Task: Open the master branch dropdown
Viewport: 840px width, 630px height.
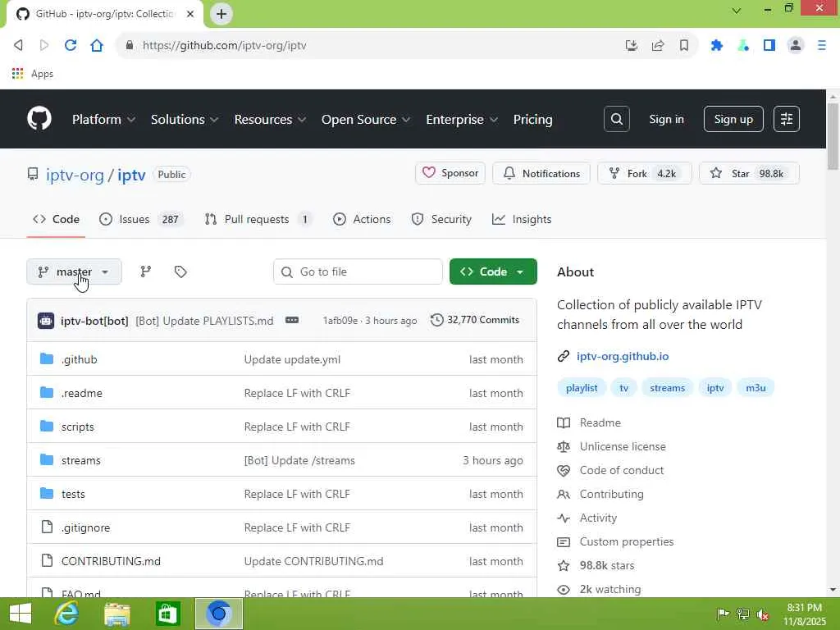Action: click(74, 272)
